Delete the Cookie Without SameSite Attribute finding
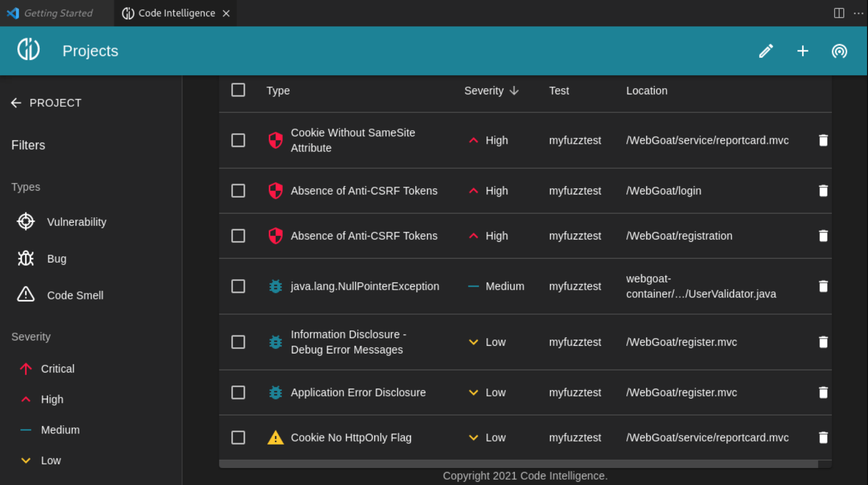Image resolution: width=868 pixels, height=485 pixels. [823, 140]
